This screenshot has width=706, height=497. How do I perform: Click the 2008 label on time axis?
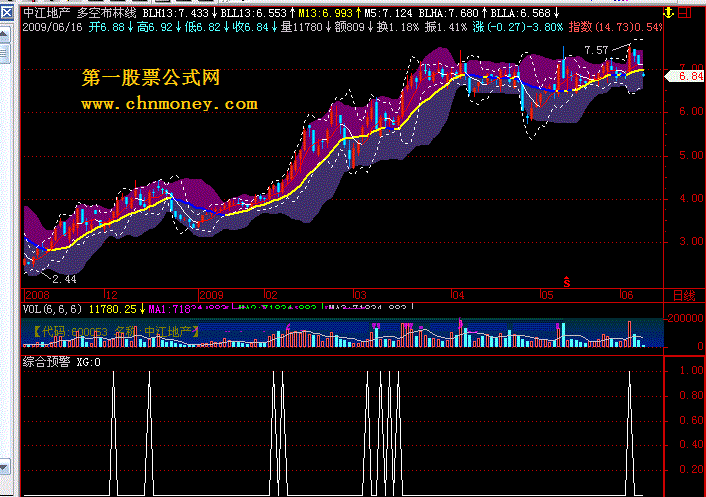37,295
